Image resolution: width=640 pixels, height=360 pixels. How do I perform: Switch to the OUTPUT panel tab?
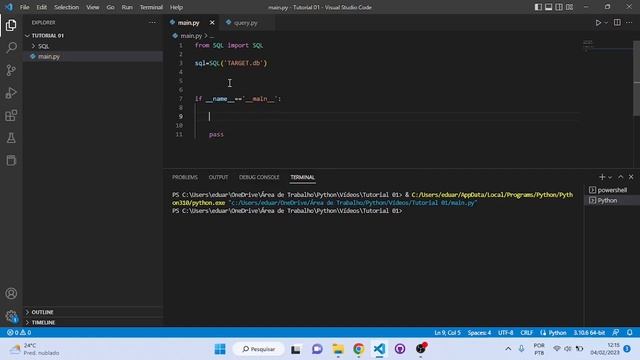point(218,177)
